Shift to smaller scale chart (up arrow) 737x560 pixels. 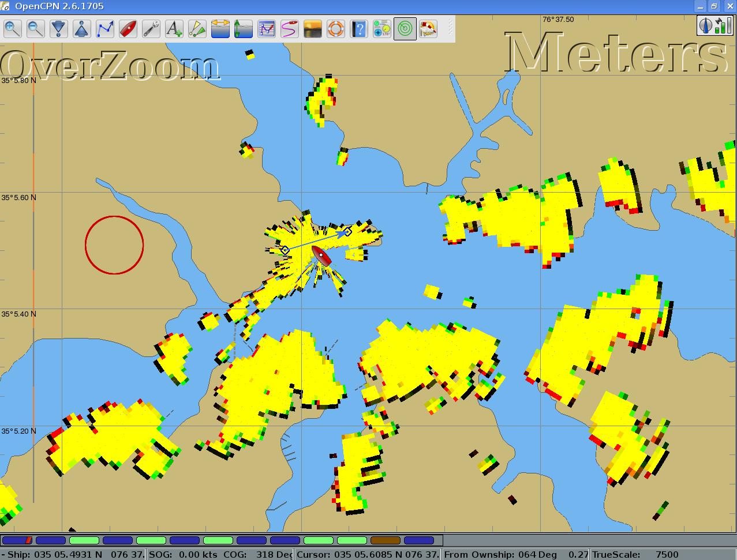point(82,28)
